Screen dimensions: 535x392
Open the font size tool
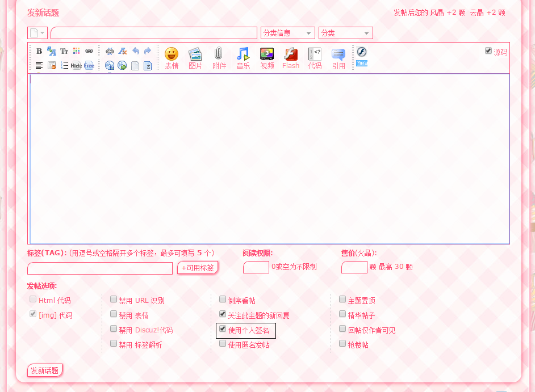coord(64,51)
